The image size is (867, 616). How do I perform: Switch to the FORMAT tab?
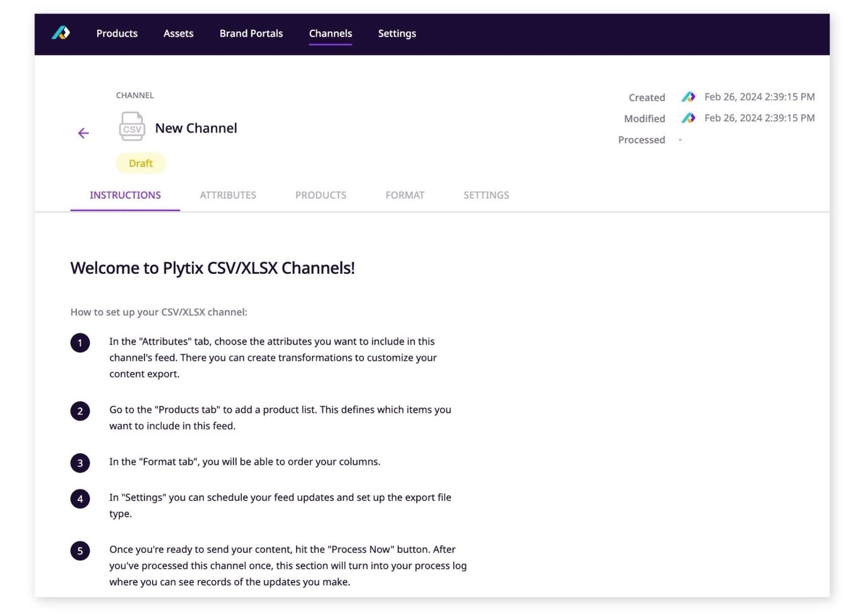[x=405, y=195]
